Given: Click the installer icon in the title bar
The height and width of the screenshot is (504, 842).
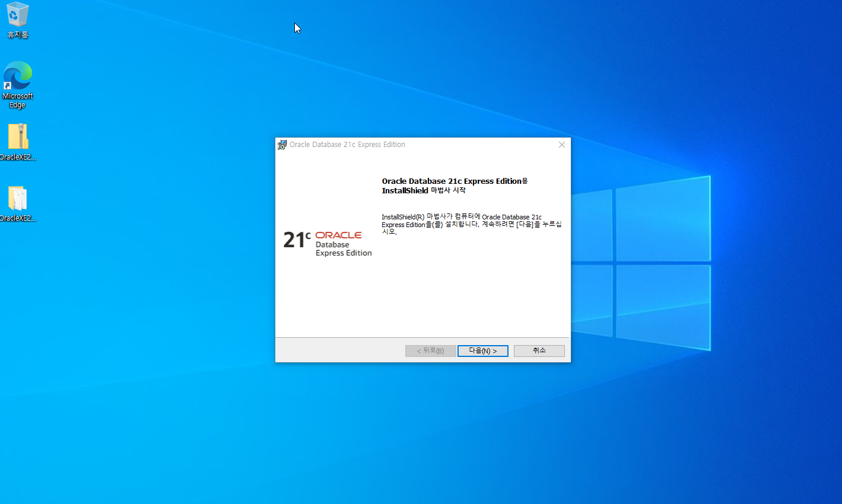Looking at the screenshot, I should (x=282, y=145).
